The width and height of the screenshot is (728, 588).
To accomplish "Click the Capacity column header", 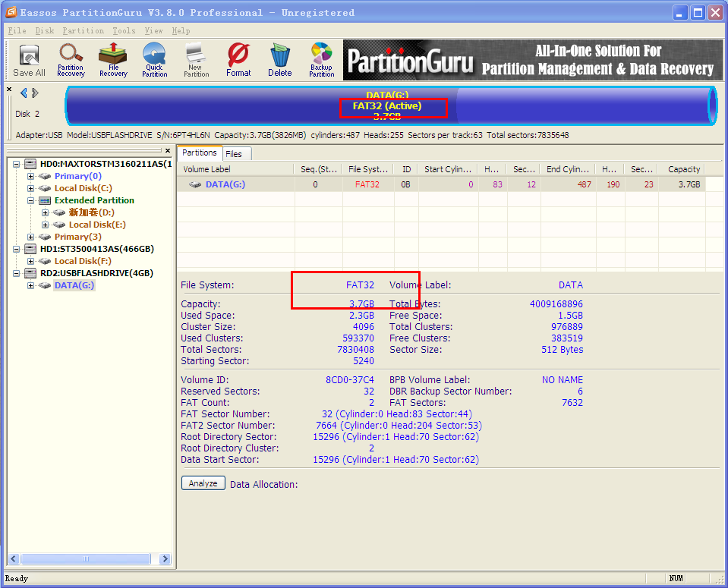I will (x=683, y=169).
